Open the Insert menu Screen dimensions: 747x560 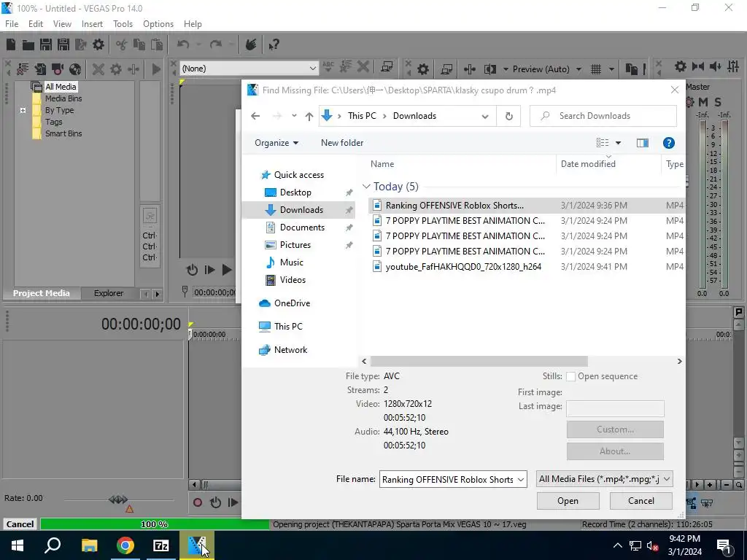coord(92,24)
